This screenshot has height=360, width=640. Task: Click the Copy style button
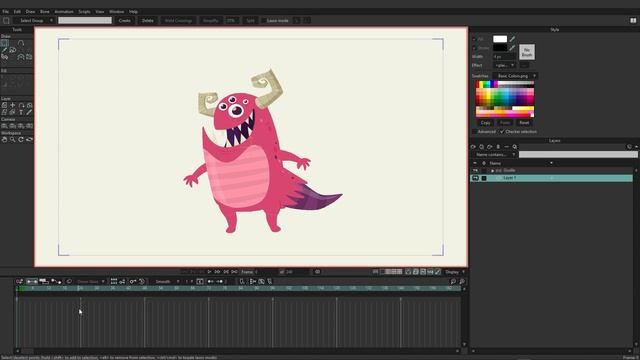click(x=485, y=122)
